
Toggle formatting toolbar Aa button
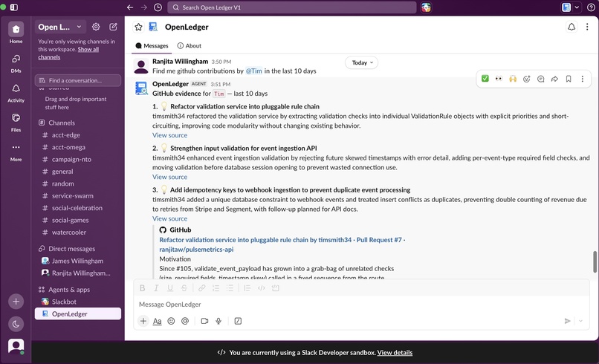[157, 321]
